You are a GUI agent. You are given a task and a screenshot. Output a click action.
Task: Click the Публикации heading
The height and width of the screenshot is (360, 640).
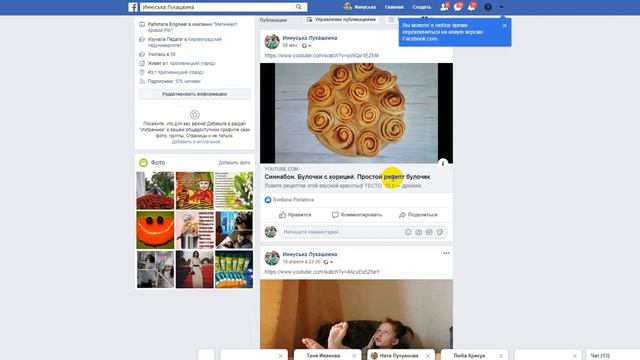tap(273, 20)
